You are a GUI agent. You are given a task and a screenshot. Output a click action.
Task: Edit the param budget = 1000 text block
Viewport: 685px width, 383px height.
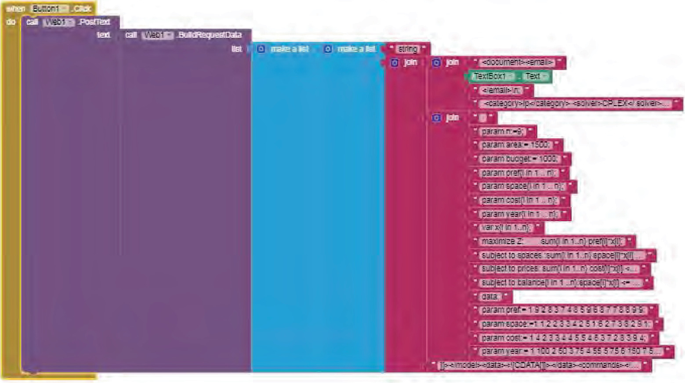tap(521, 159)
